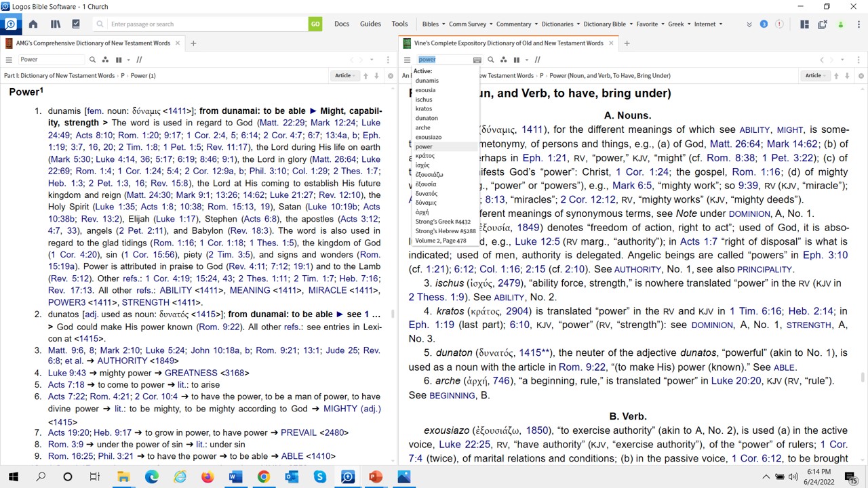Viewport: 868px width, 488px height.
Task: Open the blue notifications badge
Action: [764, 24]
